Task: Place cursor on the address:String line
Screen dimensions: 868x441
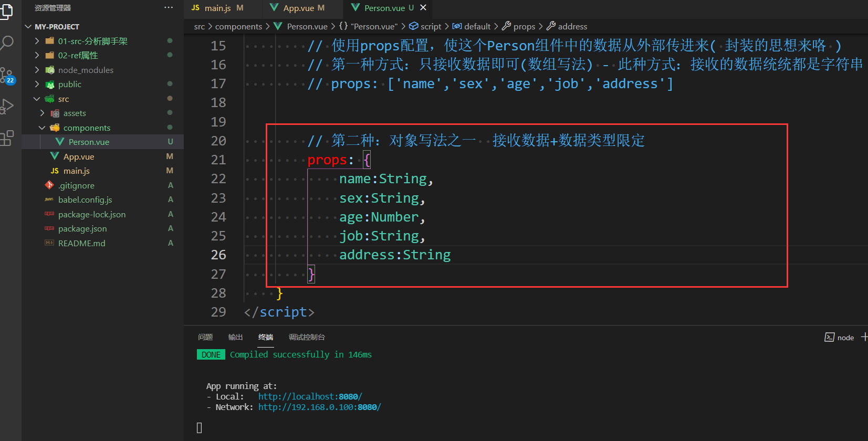Action: [395, 255]
